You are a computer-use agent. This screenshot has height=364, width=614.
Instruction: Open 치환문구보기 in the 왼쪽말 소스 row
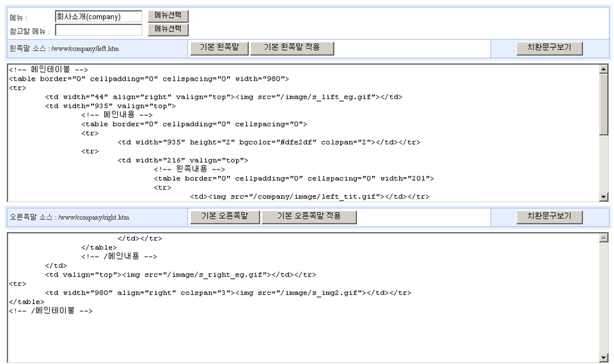(x=549, y=48)
